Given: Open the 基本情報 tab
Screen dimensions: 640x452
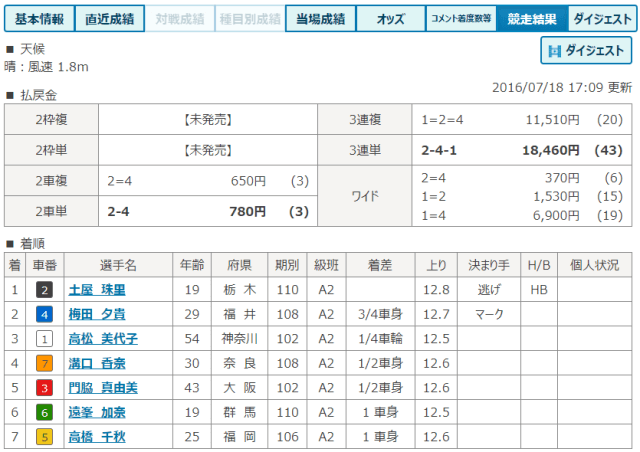Looking at the screenshot, I should click(37, 18).
